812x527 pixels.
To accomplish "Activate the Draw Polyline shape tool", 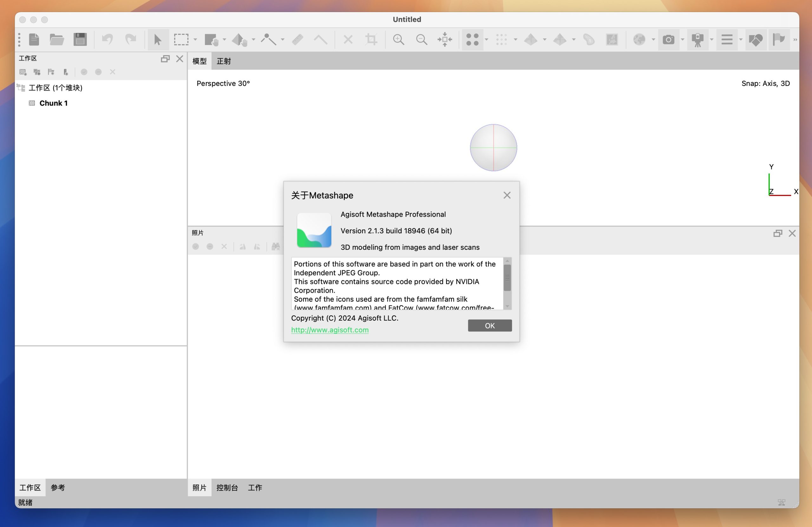I will coord(269,40).
